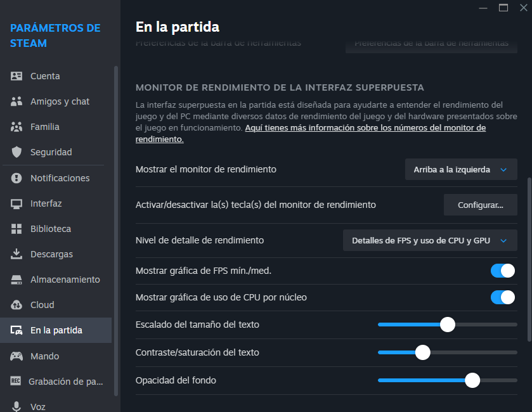Click the Monitor de rendimiento section heading
The image size is (532, 412).
coord(280,87)
